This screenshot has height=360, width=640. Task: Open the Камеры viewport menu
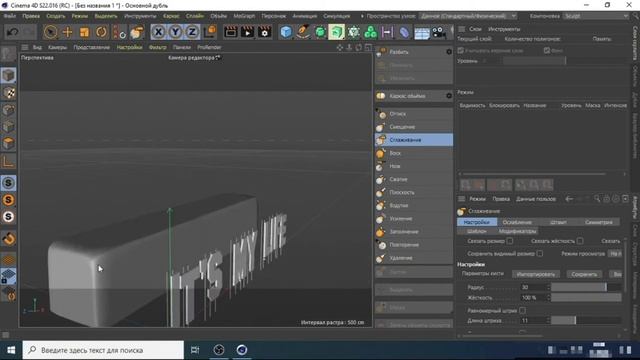[x=58, y=47]
